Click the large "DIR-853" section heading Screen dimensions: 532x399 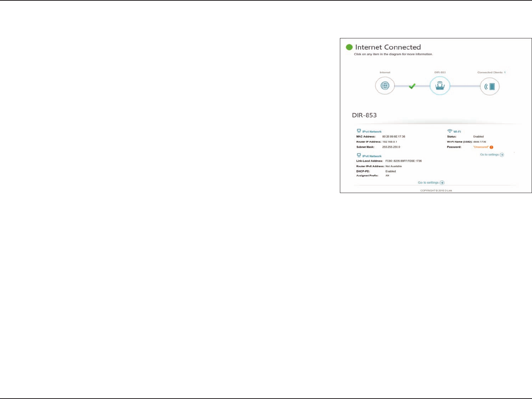[x=364, y=115]
